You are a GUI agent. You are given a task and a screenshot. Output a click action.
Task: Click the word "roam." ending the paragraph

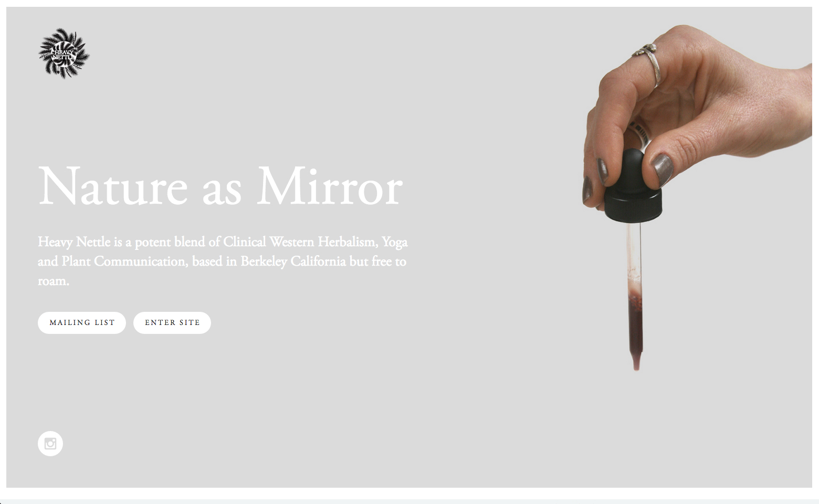click(x=54, y=281)
